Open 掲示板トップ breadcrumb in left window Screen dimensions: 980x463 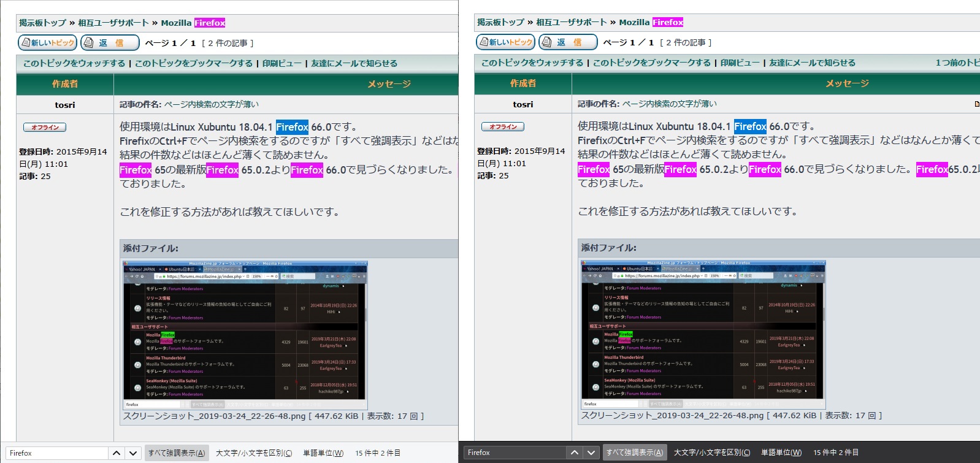coord(42,23)
